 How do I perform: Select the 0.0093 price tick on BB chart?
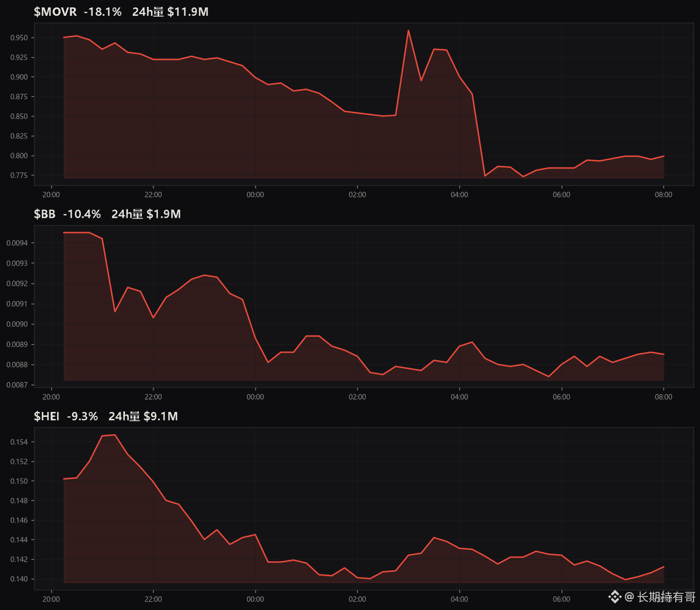[x=17, y=263]
